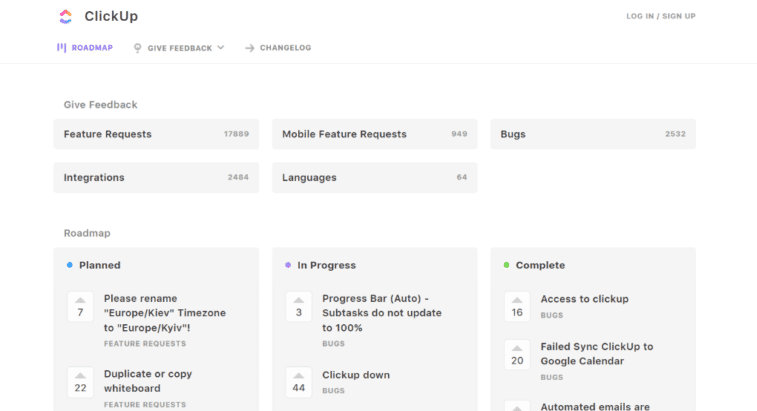Open the Mobile Feature Requests board
Screen dimensions: 757x411
pyautogui.click(x=375, y=134)
